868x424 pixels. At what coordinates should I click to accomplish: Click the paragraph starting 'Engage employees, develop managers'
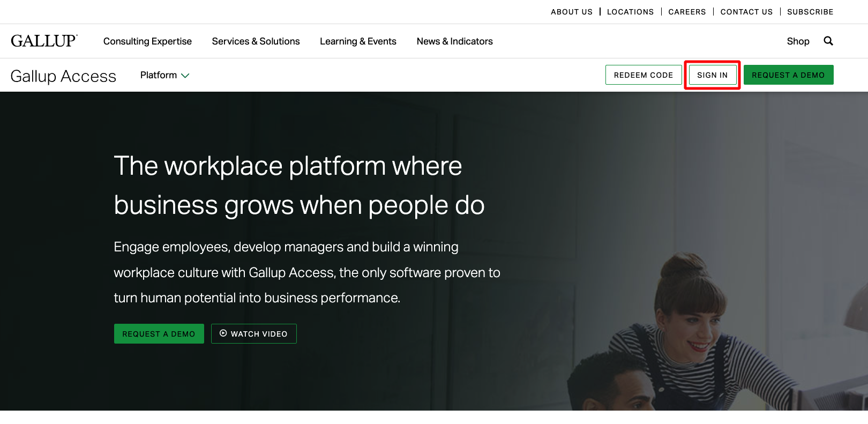pyautogui.click(x=307, y=272)
